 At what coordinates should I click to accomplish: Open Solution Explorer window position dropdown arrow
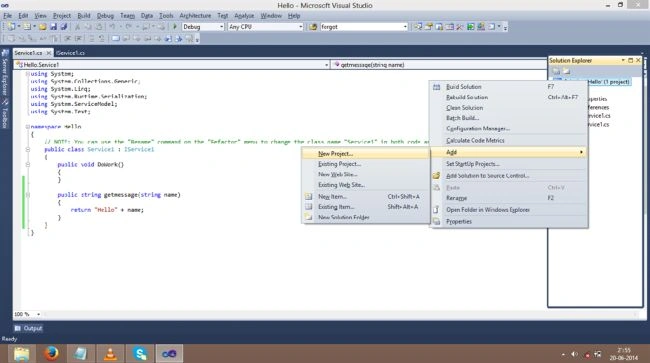tap(623, 60)
